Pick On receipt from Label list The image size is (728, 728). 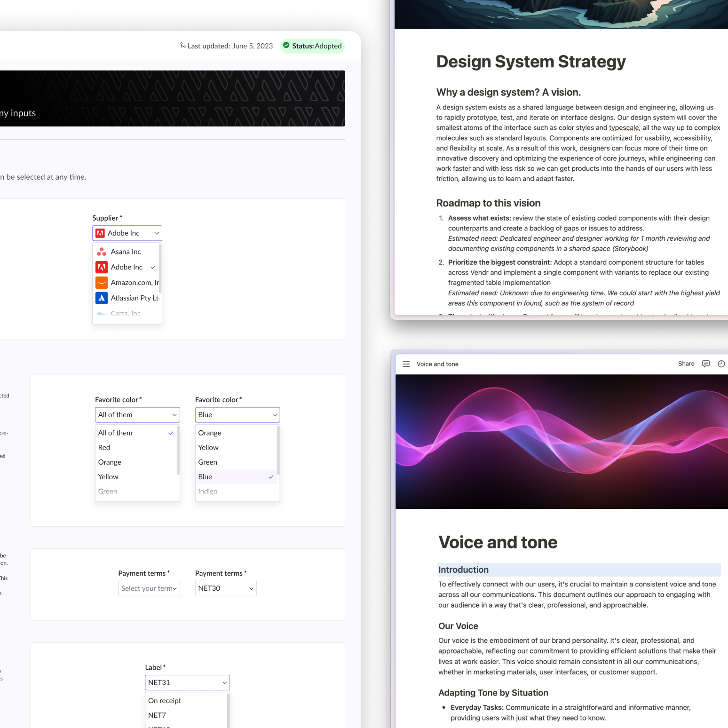[x=165, y=701]
